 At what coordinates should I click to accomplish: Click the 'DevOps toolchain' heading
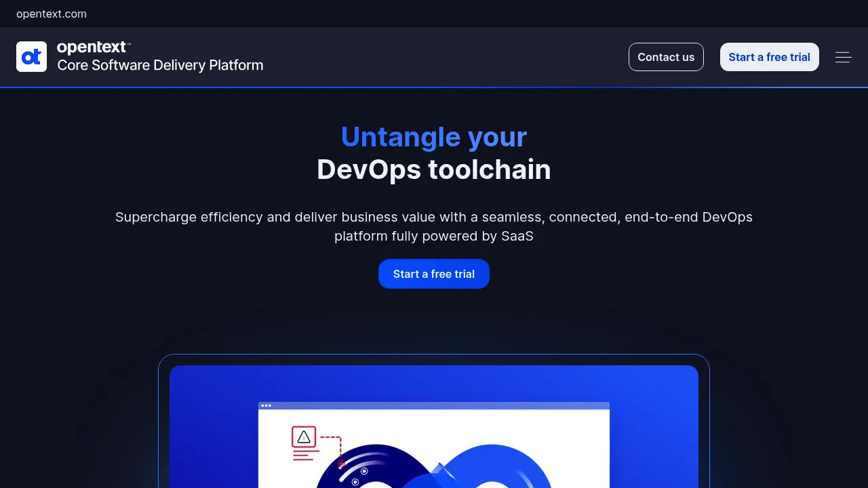(x=434, y=169)
